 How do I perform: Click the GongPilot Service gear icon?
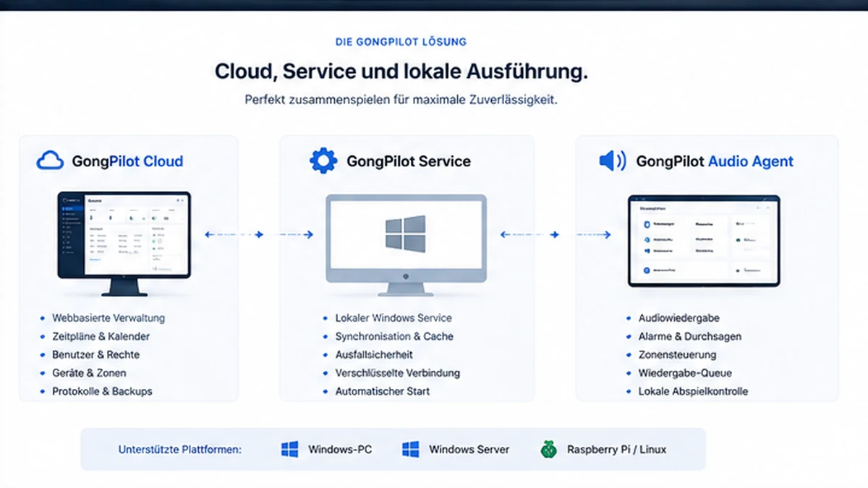tap(323, 160)
